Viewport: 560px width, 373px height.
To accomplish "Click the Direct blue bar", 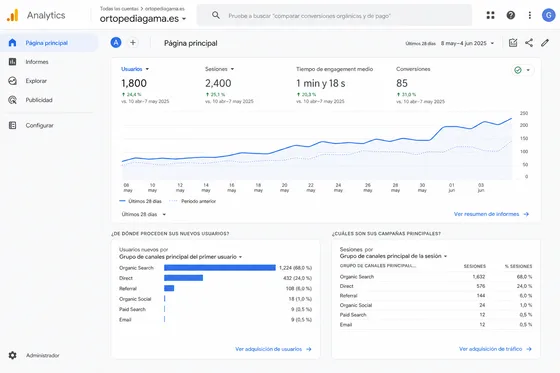I will pos(184,278).
